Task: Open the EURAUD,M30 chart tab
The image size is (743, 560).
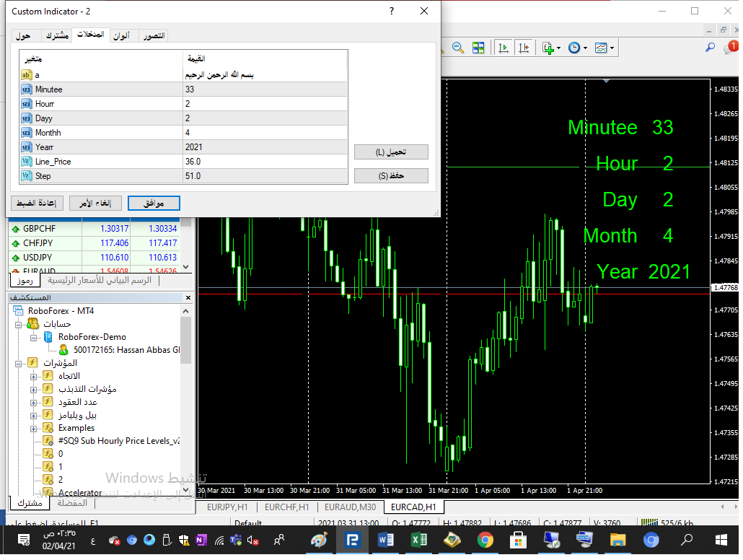Action: point(350,507)
